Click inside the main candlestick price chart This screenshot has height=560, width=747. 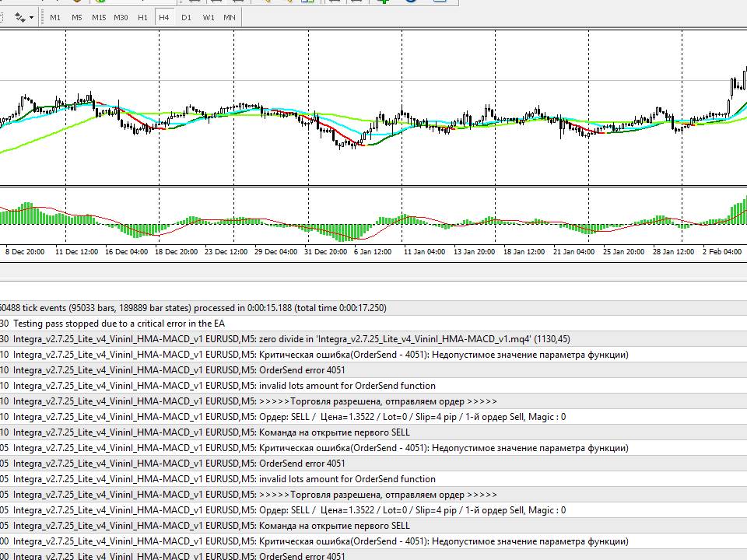tap(373, 107)
